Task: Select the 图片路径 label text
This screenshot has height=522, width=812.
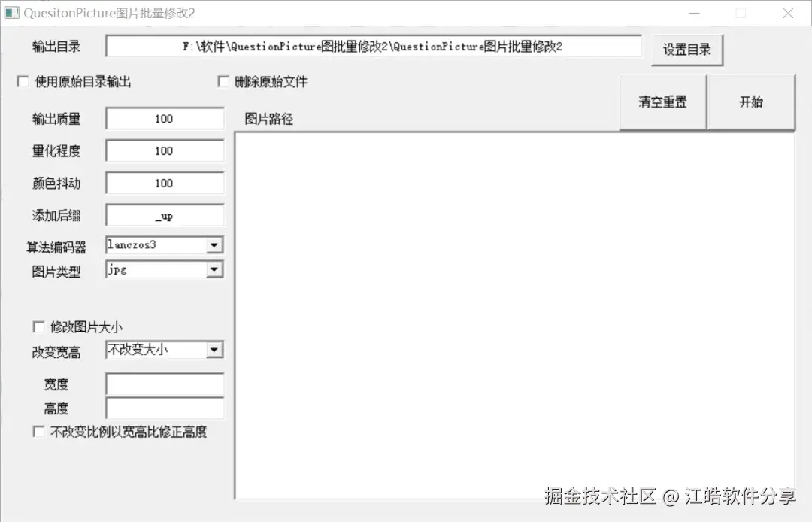Action: 268,119
